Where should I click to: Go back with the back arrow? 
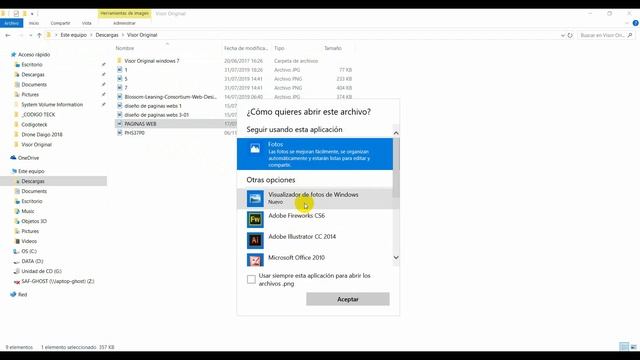[8, 36]
